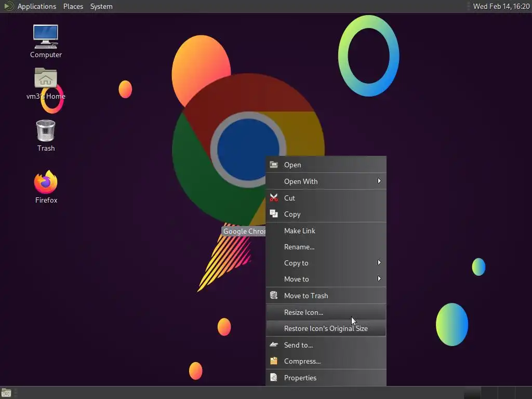The image size is (532, 399).
Task: Click the date and time clock
Action: [x=501, y=6]
